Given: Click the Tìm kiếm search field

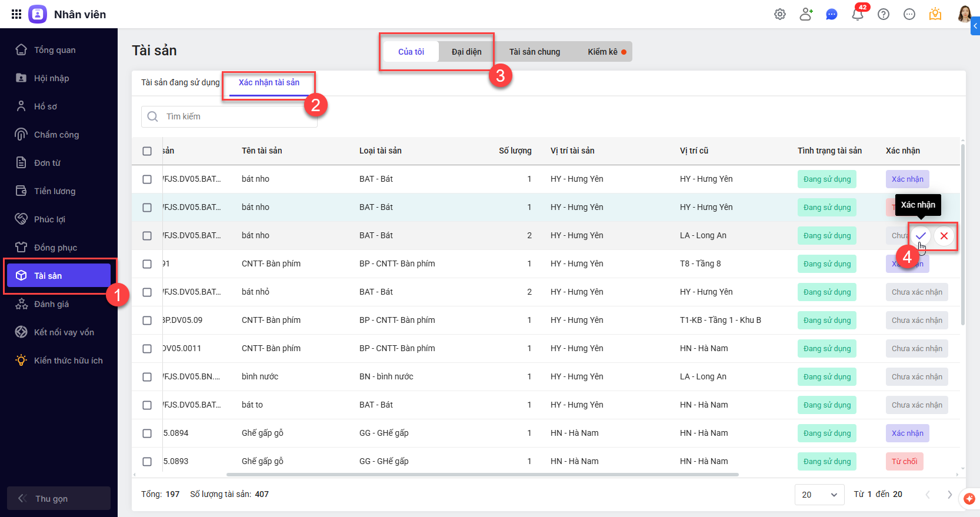Looking at the screenshot, I should [x=235, y=116].
